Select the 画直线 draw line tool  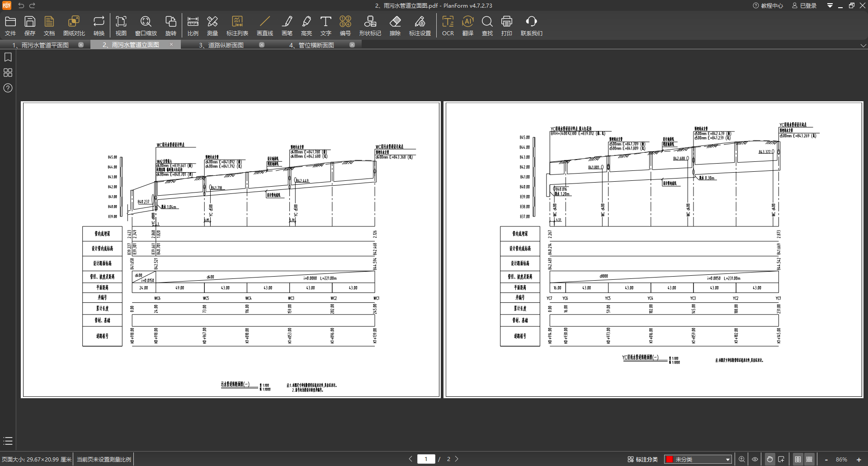264,25
